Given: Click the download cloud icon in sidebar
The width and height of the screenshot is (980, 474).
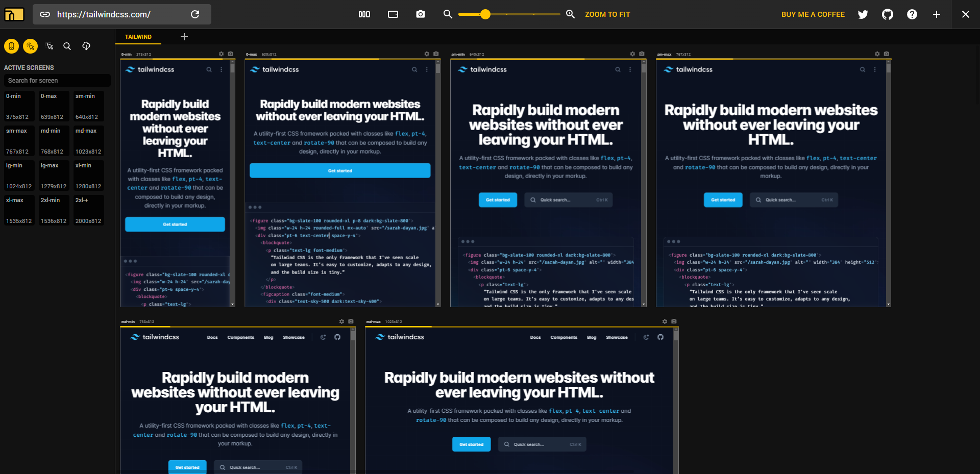Looking at the screenshot, I should (86, 46).
